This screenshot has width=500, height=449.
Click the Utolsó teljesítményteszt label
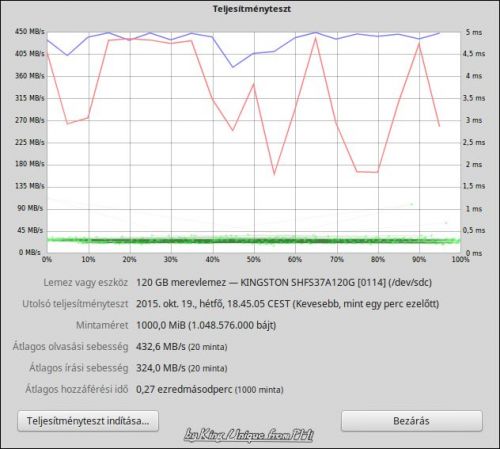(x=75, y=304)
